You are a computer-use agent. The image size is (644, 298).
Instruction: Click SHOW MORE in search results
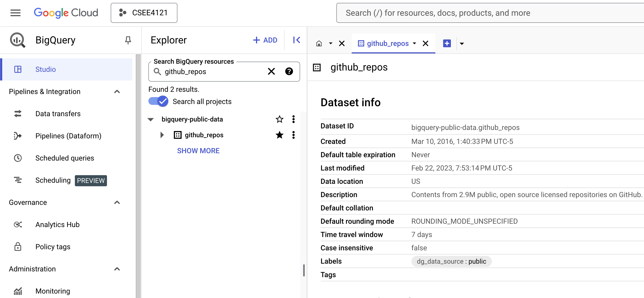[198, 151]
